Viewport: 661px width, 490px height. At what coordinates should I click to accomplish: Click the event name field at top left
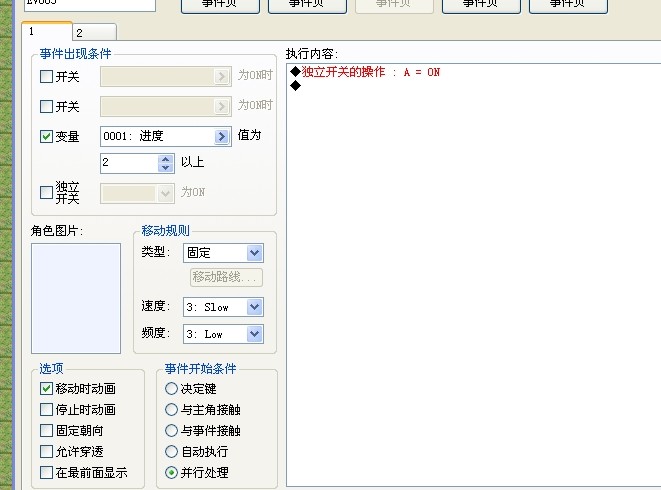90,4
